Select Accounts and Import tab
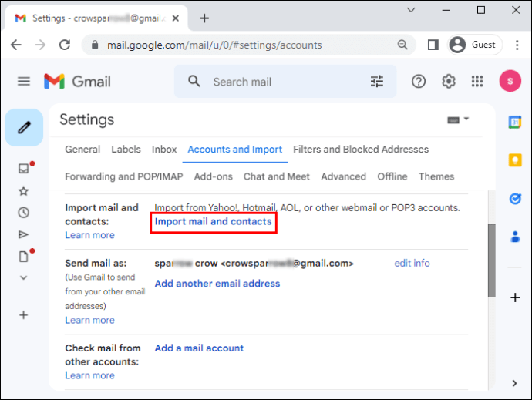The width and height of the screenshot is (532, 400). coord(235,150)
